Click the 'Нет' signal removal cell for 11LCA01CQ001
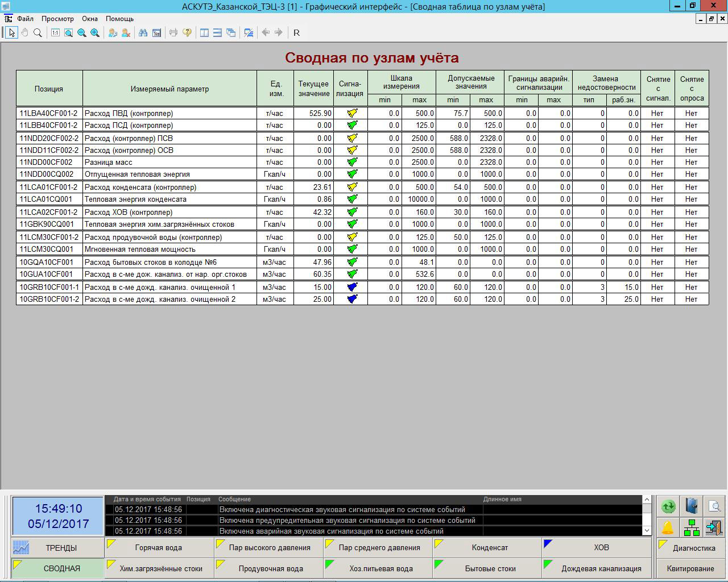Image resolution: width=728 pixels, height=582 pixels. click(657, 199)
